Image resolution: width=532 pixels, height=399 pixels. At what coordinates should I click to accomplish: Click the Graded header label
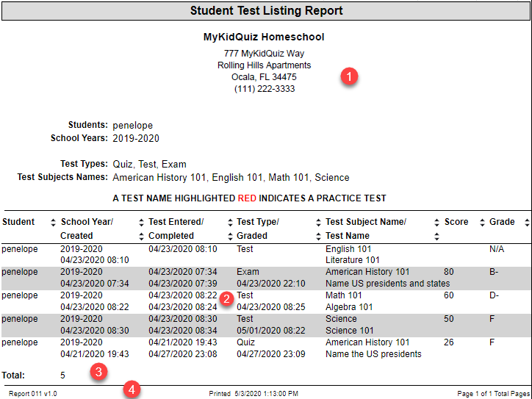(252, 236)
